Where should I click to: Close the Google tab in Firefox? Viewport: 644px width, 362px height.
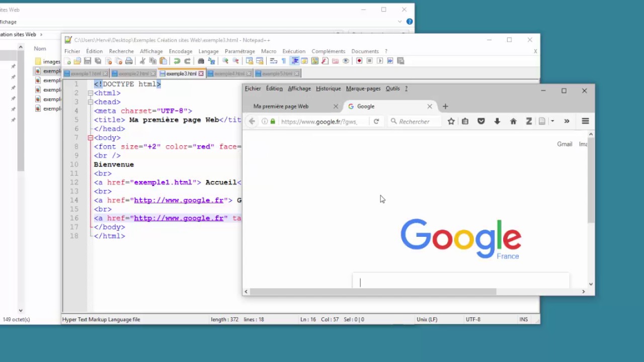point(430,106)
